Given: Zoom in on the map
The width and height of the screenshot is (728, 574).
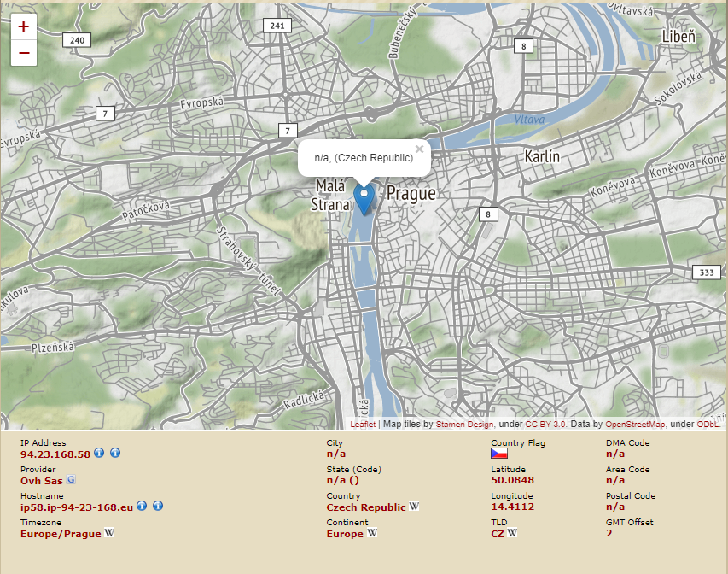Looking at the screenshot, I should (x=23, y=26).
